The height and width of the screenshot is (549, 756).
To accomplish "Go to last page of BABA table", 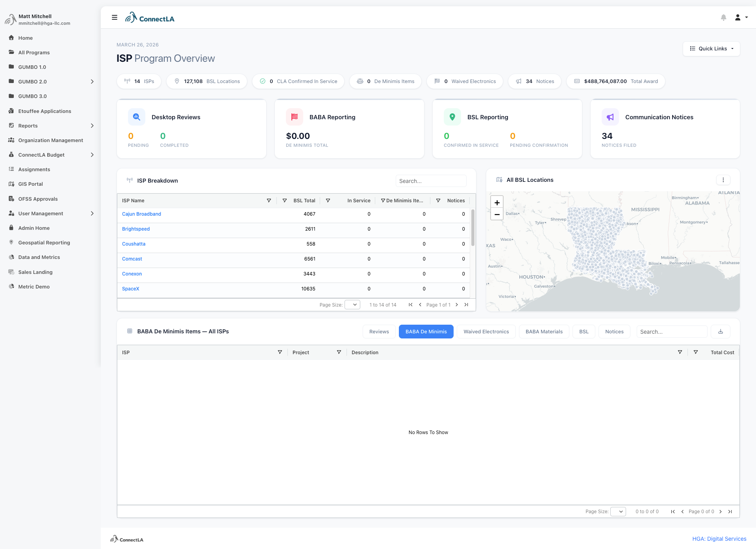I will (x=730, y=512).
